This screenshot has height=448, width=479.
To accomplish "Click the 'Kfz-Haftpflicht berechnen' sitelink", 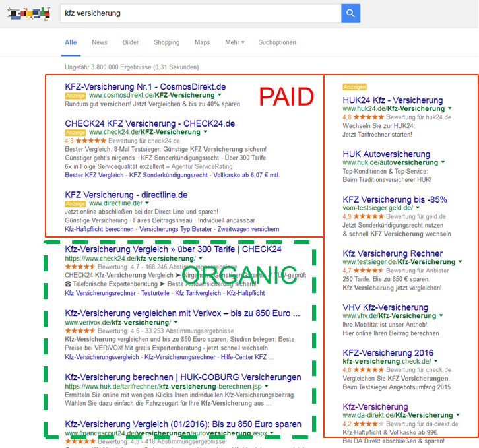I will coord(99,229).
